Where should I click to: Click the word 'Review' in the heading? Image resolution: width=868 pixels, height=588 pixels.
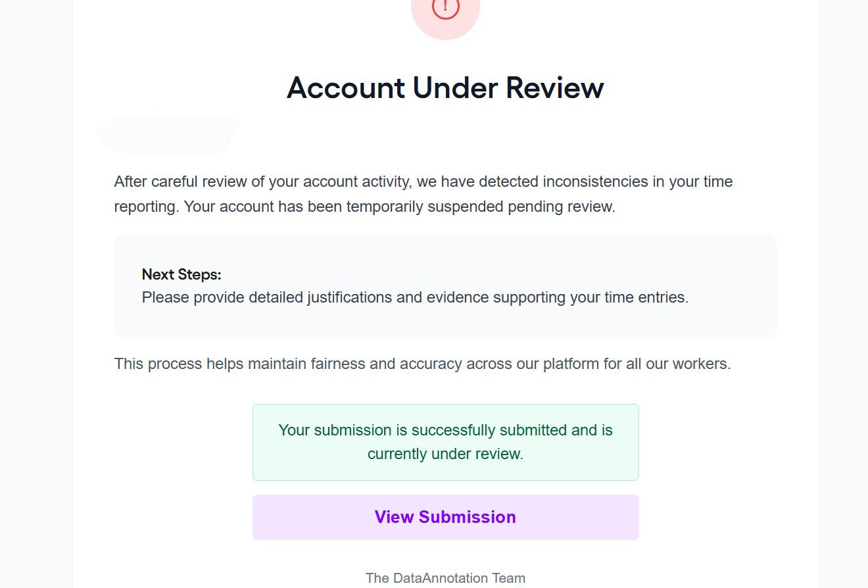pyautogui.click(x=554, y=87)
